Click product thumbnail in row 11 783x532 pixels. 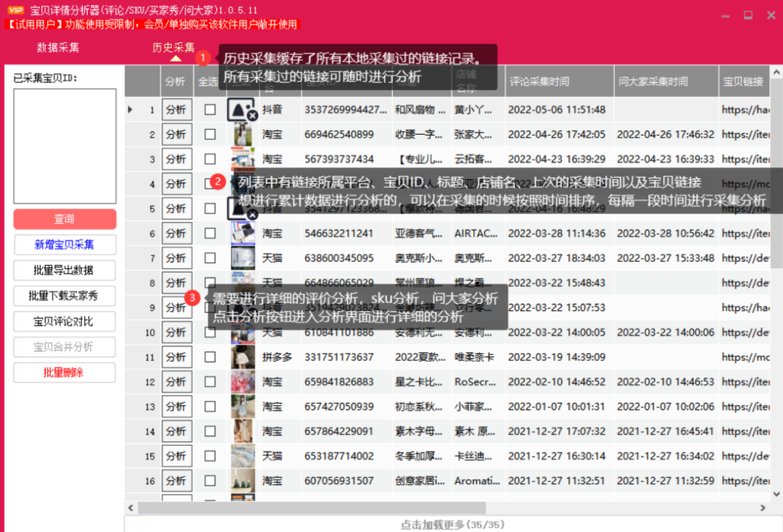point(242,357)
